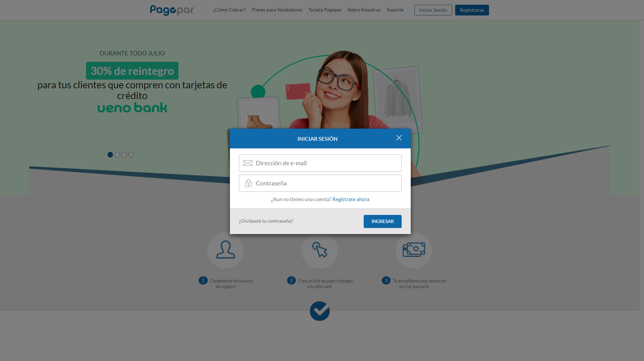Open the ¿Cómo Cobrar? menu item
This screenshot has height=361, width=644.
229,10
